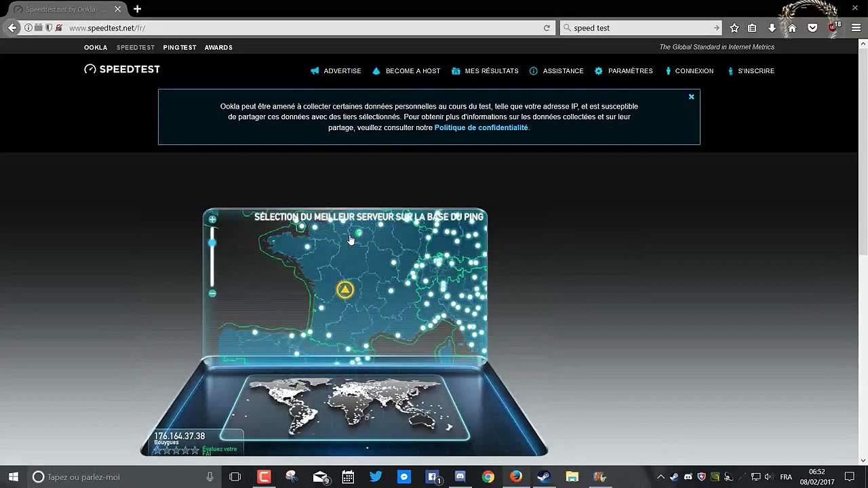868x488 pixels.
Task: Show bookmarks list icon
Action: (752, 28)
